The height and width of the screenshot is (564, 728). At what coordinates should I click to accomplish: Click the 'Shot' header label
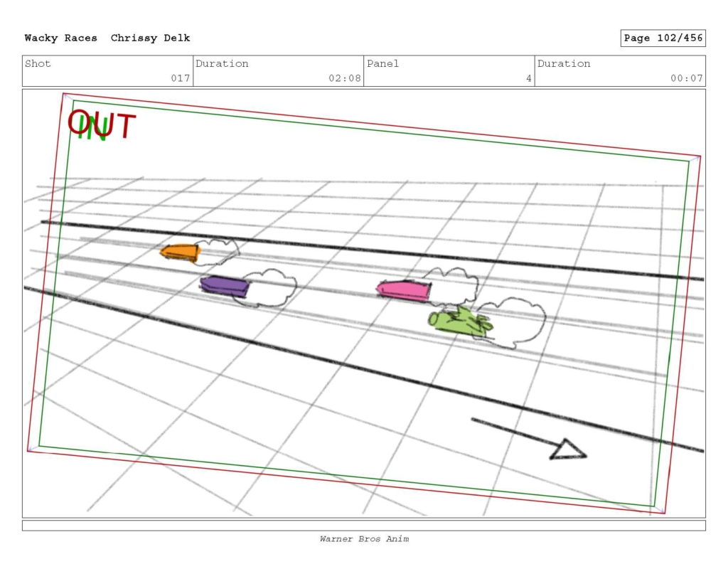pyautogui.click(x=38, y=63)
